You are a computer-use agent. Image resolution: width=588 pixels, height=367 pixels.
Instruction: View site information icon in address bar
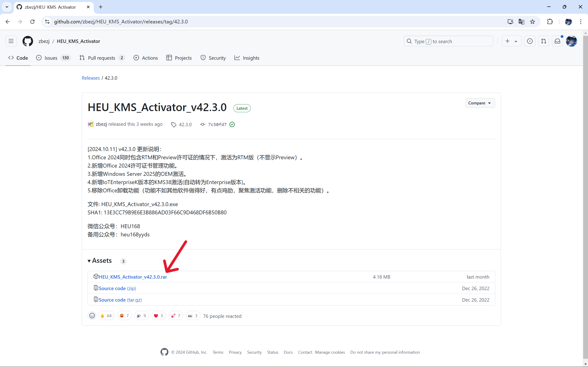(47, 22)
